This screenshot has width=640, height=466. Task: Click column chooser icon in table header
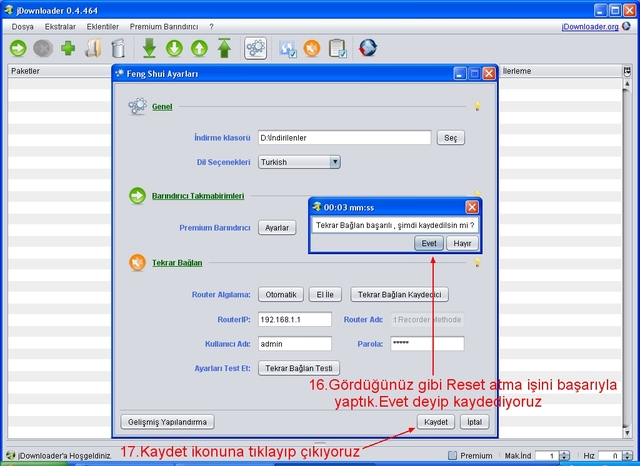(x=627, y=71)
